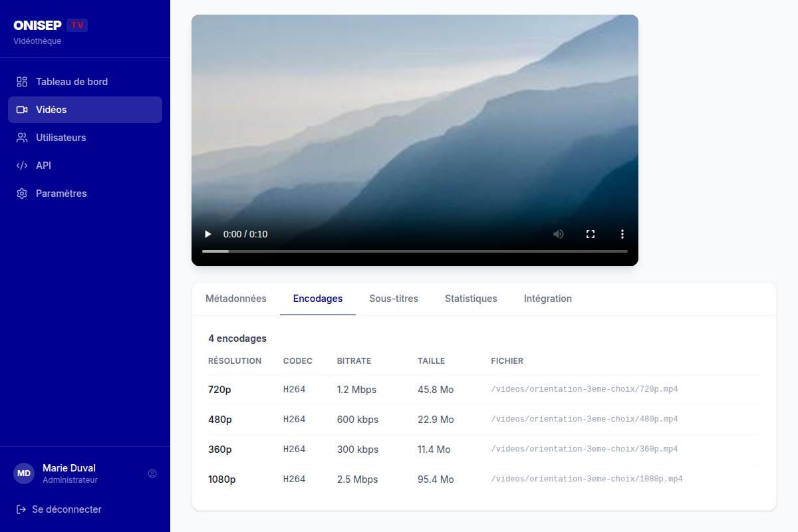Click the Vidéos camera icon in sidebar
This screenshot has height=532, width=798.
coord(22,110)
